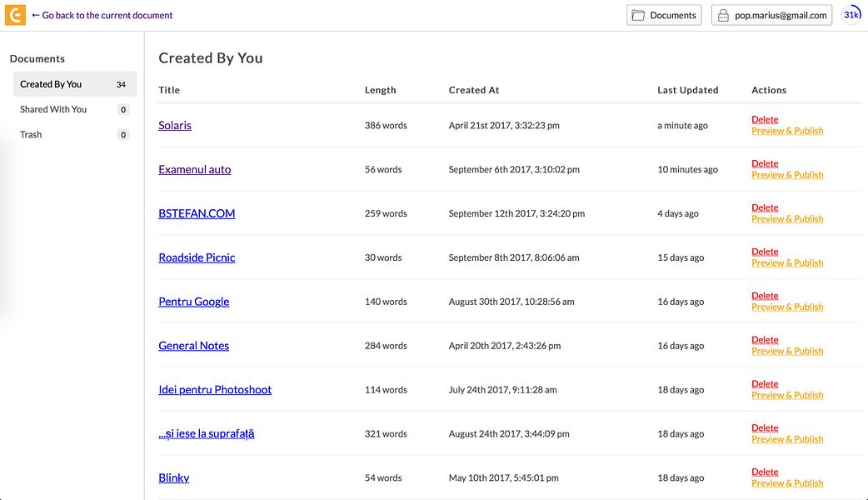The width and height of the screenshot is (868, 500).
Task: Click the lock icon account button
Action: tap(771, 15)
